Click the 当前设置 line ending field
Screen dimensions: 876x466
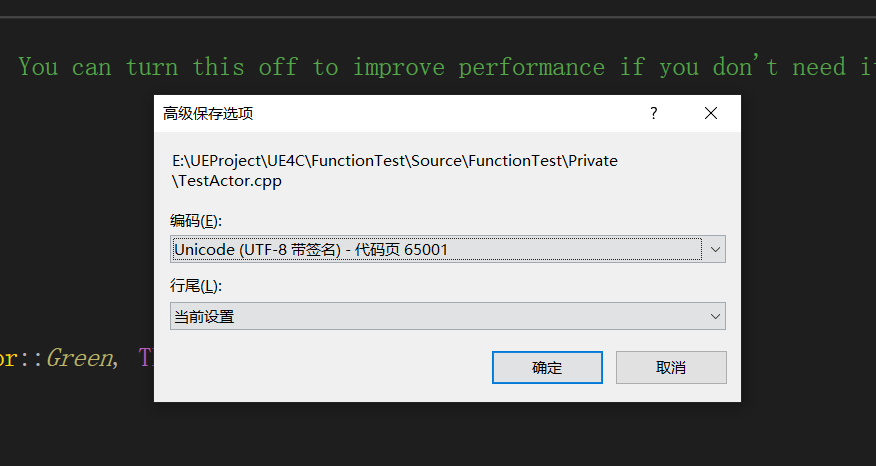[435, 317]
